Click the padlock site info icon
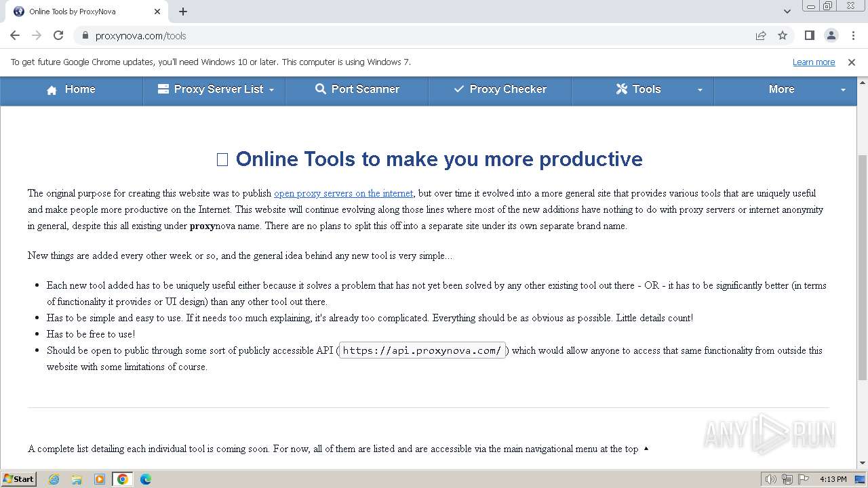 (x=85, y=35)
